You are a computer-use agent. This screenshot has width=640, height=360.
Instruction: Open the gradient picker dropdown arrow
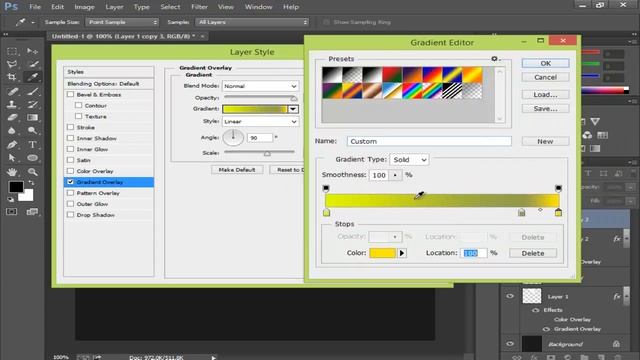293,109
